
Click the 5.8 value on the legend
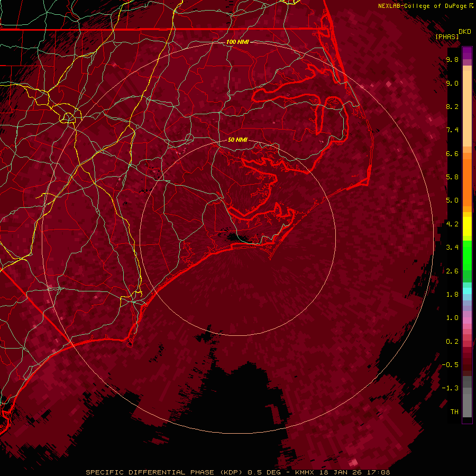[x=452, y=177]
